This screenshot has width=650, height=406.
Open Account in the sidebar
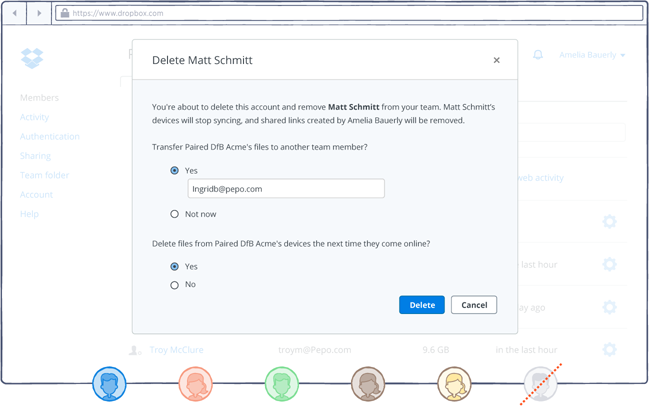tap(36, 194)
